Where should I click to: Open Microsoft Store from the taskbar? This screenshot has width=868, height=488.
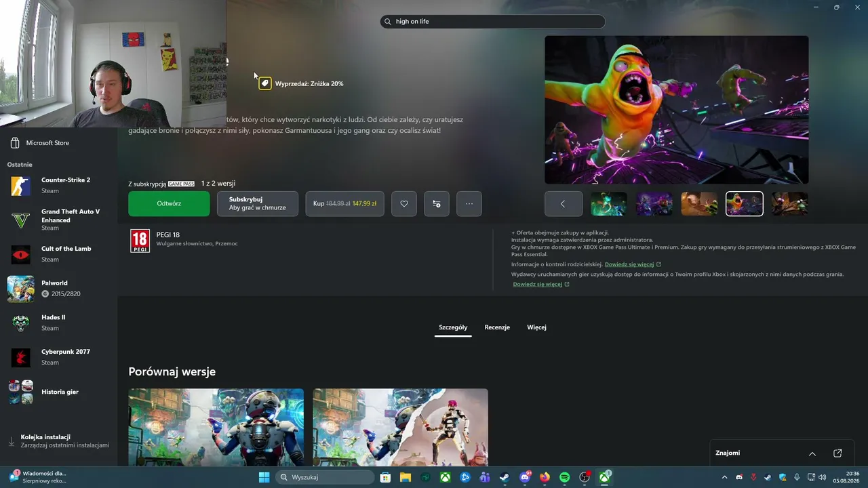385,477
